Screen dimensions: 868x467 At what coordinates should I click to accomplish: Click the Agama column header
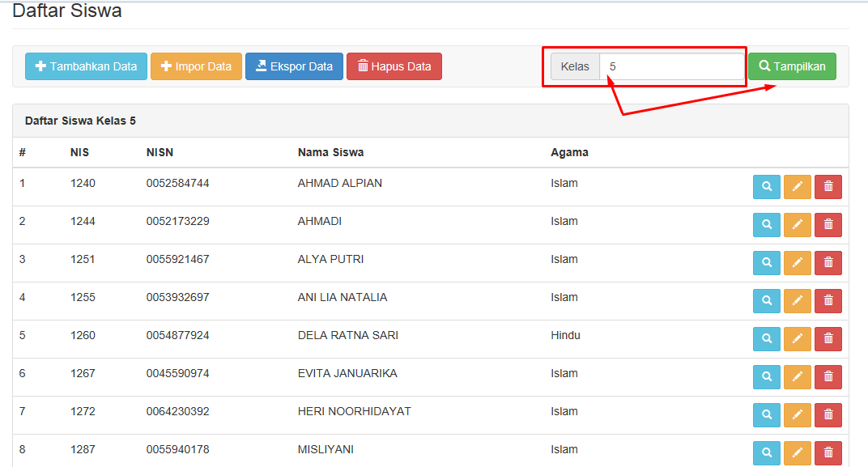[x=569, y=153]
